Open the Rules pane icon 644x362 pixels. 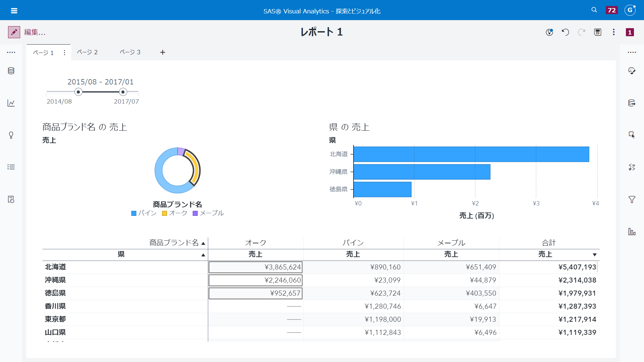click(x=632, y=167)
